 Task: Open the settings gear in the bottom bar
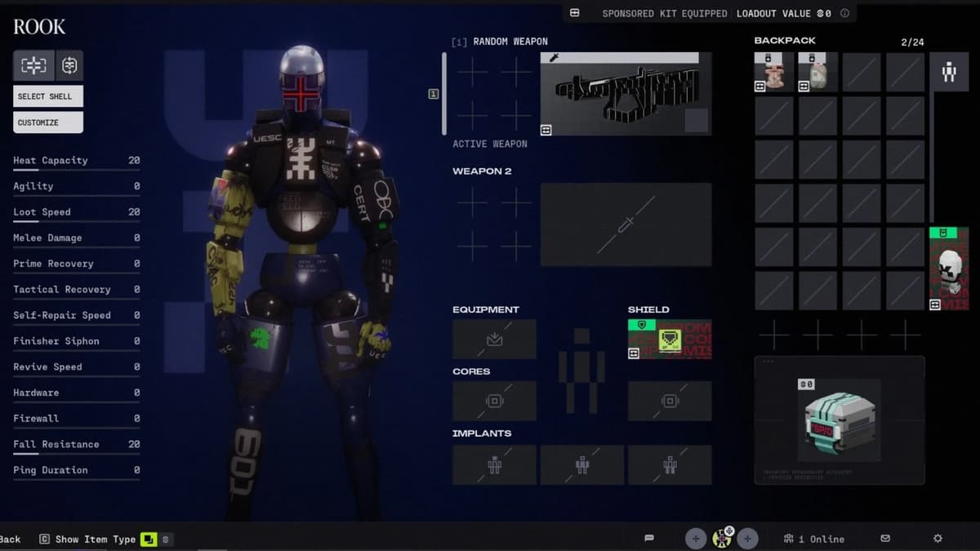tap(938, 539)
